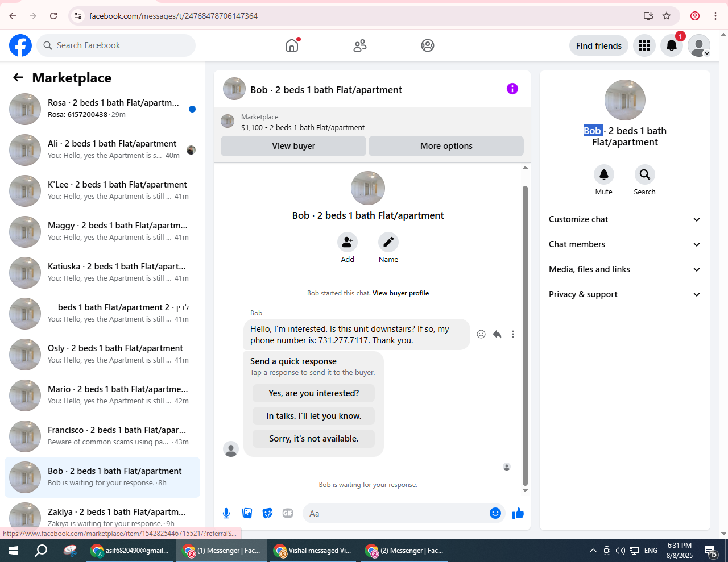728x562 pixels.
Task: Click the Add people icon in chat
Action: pyautogui.click(x=348, y=243)
